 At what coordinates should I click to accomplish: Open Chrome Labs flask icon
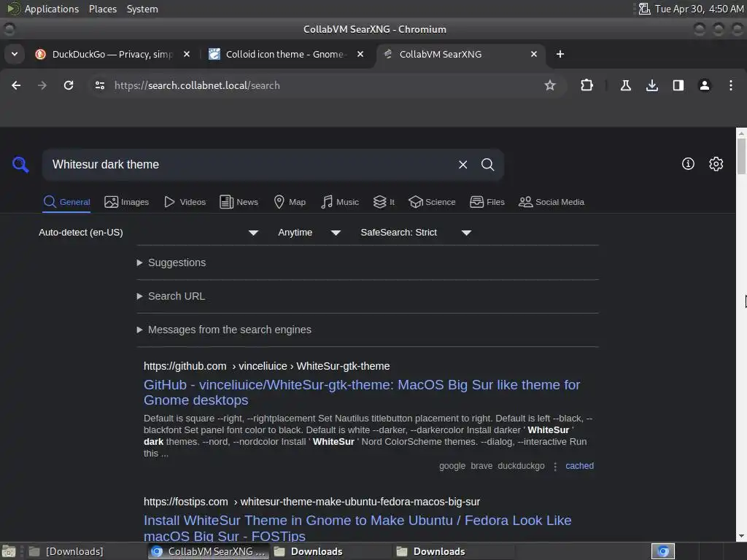point(625,85)
